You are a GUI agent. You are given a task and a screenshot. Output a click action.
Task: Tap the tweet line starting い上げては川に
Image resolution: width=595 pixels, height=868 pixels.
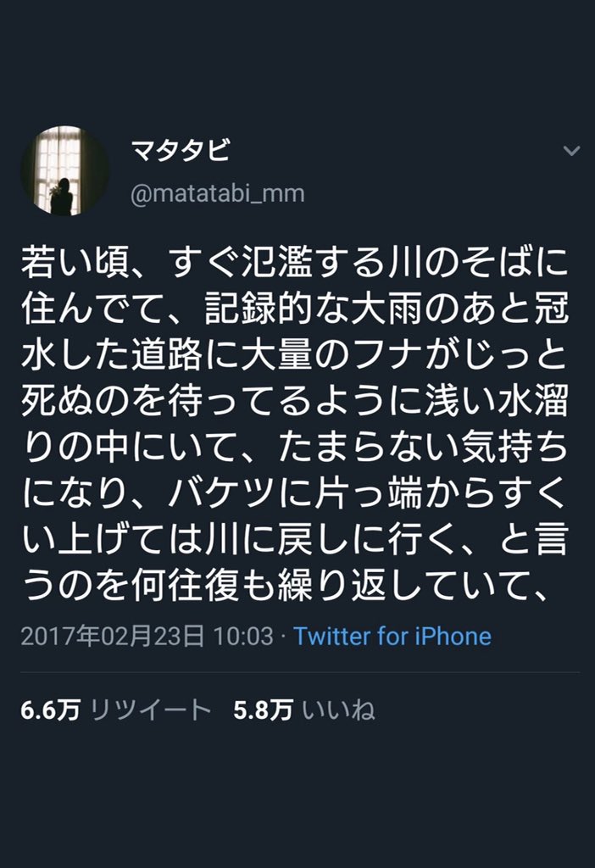pyautogui.click(x=295, y=540)
